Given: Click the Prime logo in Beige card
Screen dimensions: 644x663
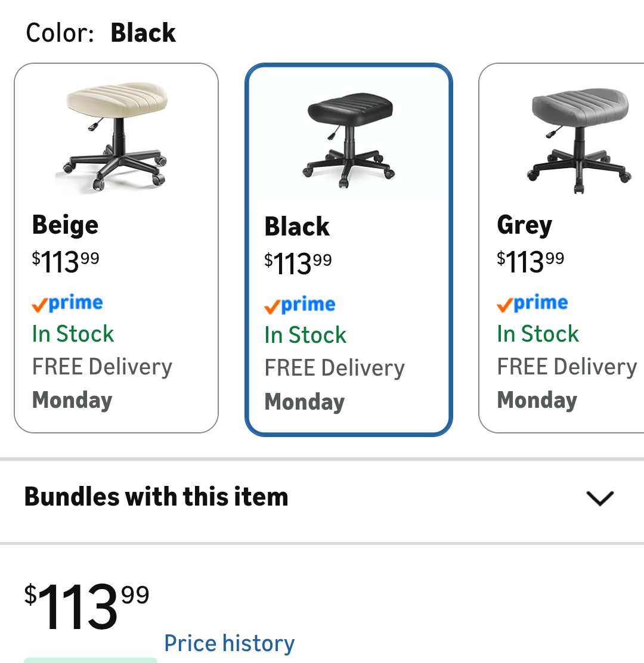Looking at the screenshot, I should 67,303.
